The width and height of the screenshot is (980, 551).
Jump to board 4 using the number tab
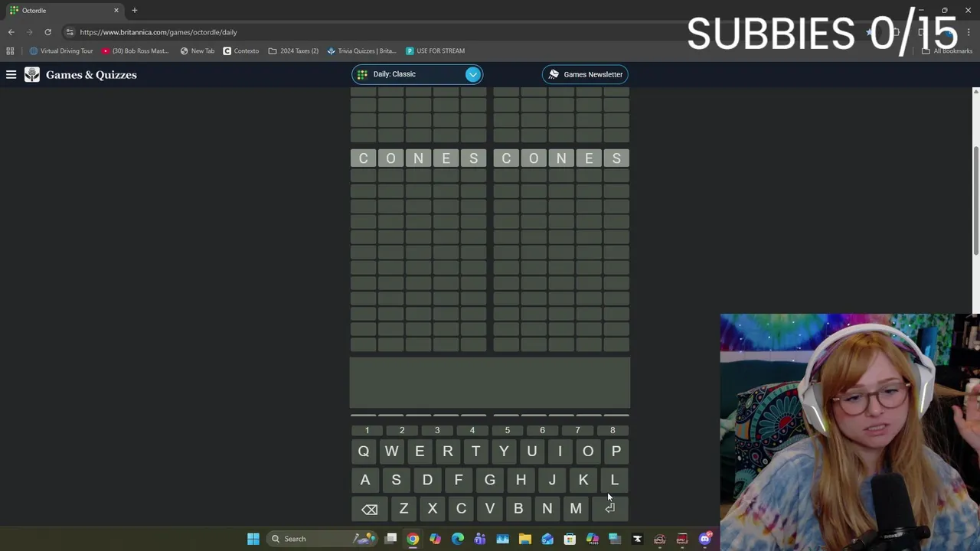tap(472, 430)
